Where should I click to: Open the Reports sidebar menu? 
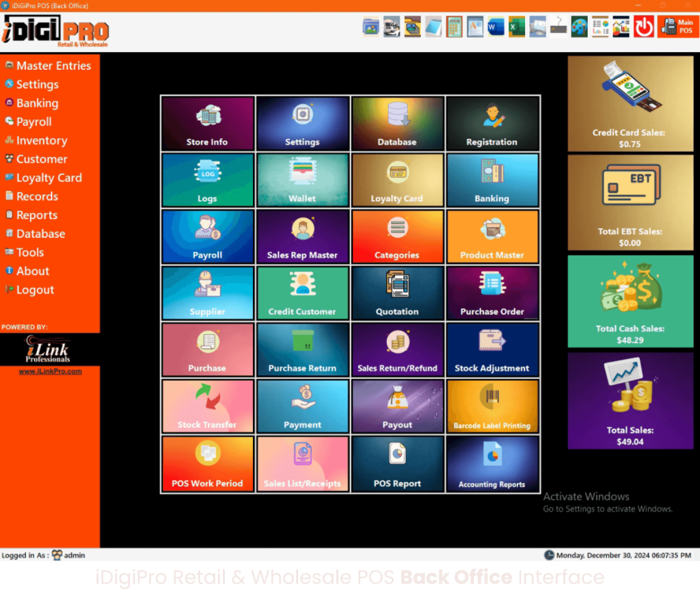(x=31, y=215)
